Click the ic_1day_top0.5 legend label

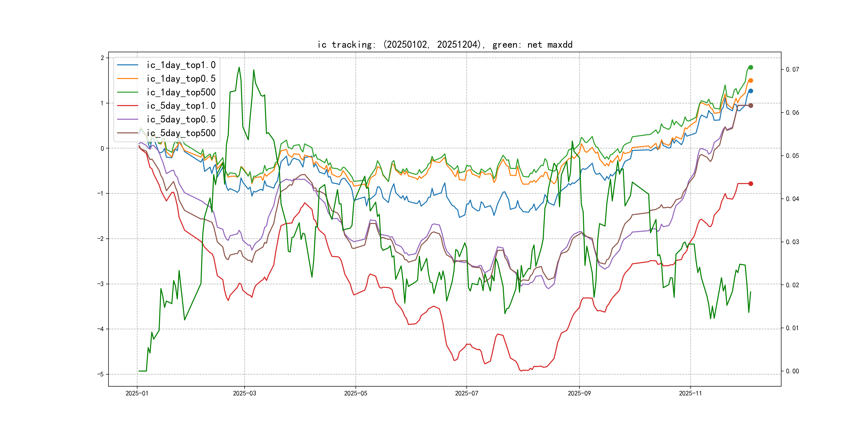click(181, 78)
